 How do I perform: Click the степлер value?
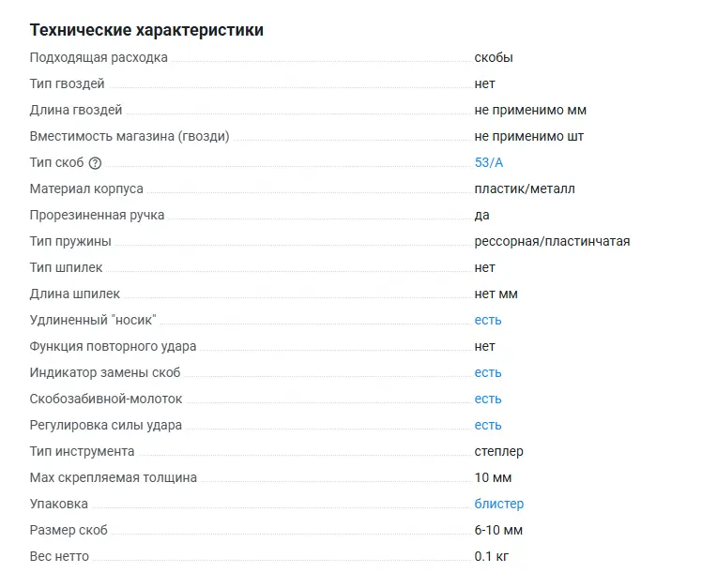click(x=498, y=451)
